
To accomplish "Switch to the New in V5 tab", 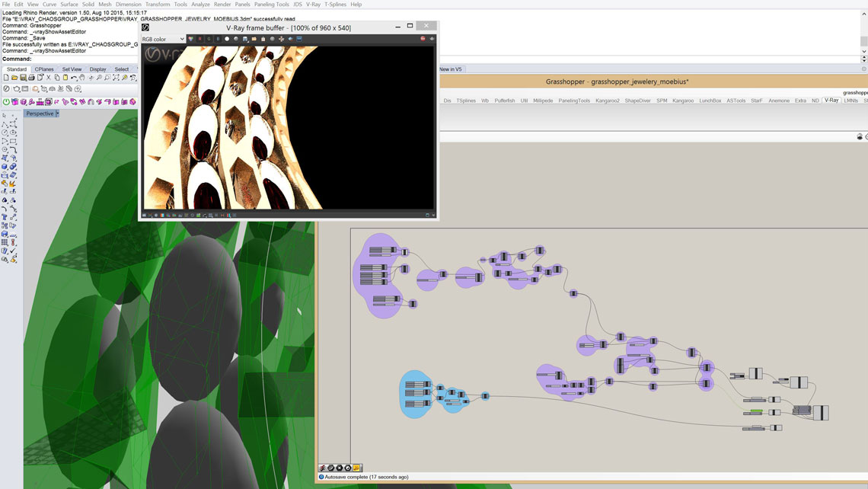I will [451, 69].
